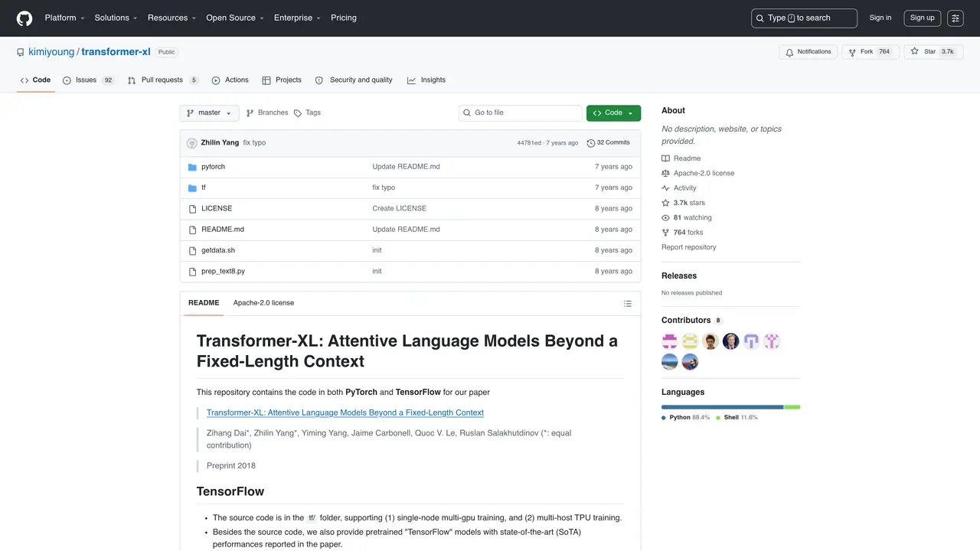View the 3.7k stars list
Screen dimensions: 980x551
point(684,203)
